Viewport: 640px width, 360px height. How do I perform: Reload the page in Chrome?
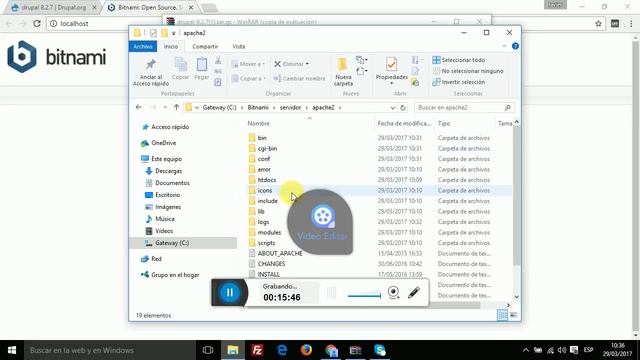[37, 24]
